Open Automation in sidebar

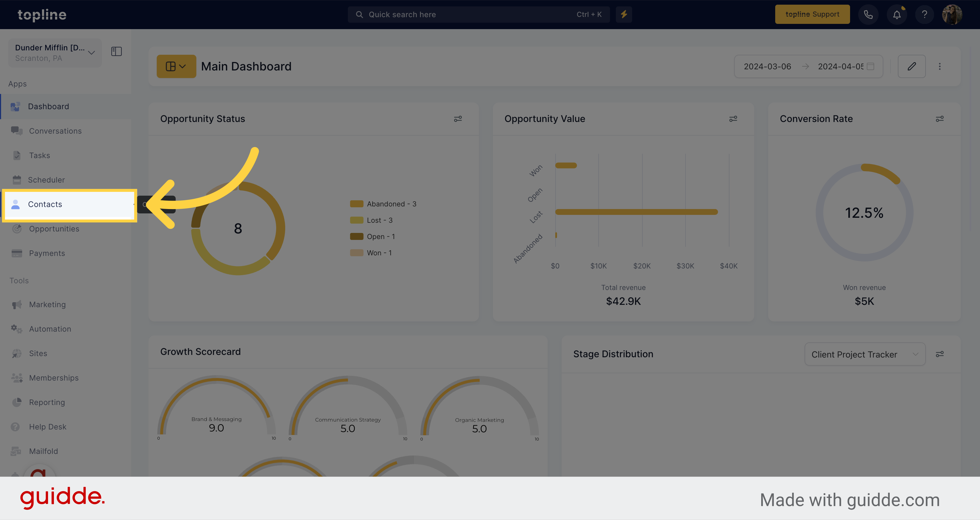[50, 328]
